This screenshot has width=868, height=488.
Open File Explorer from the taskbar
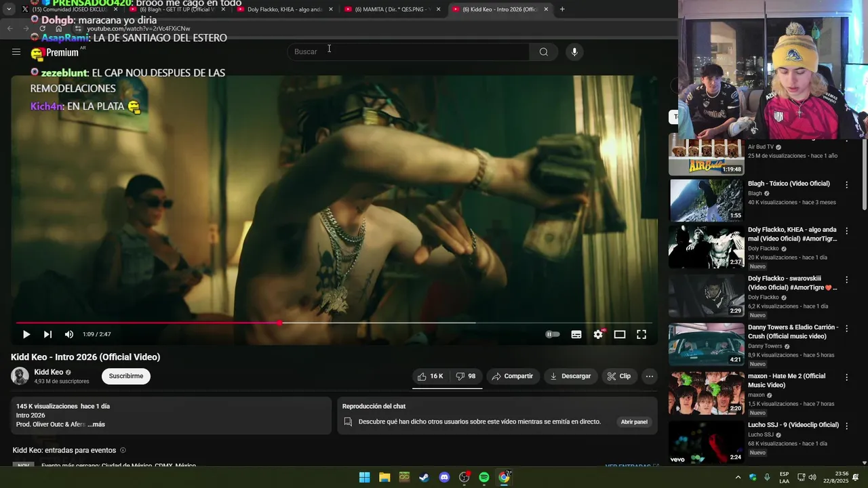tap(384, 477)
